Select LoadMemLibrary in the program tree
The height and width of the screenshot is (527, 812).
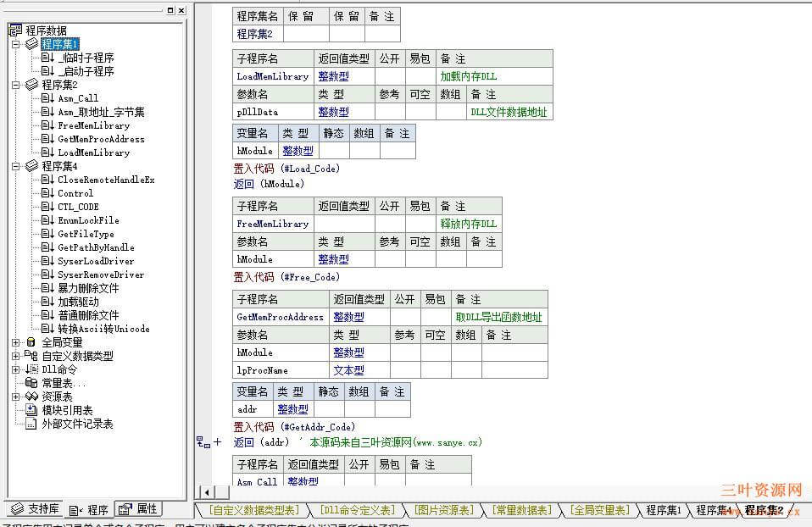(93, 153)
